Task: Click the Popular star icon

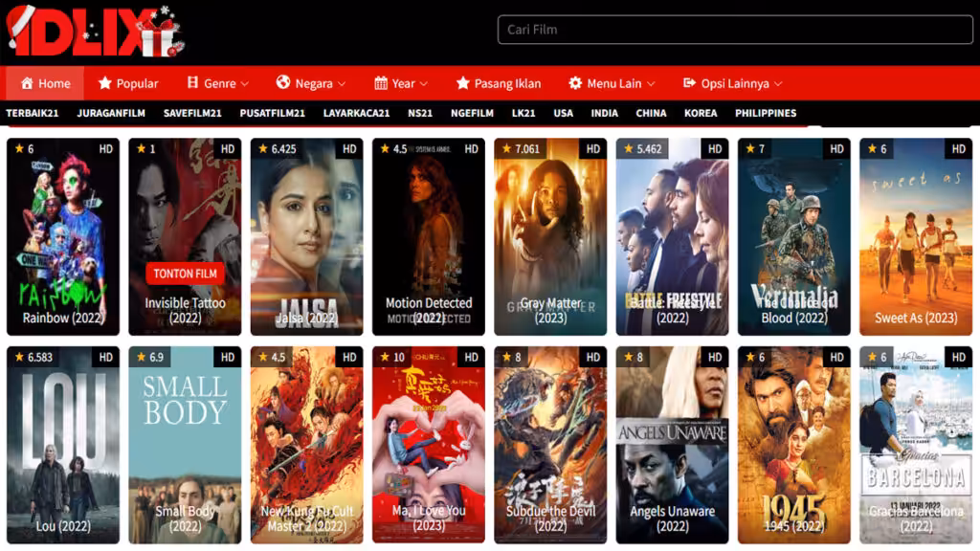Action: 105,83
